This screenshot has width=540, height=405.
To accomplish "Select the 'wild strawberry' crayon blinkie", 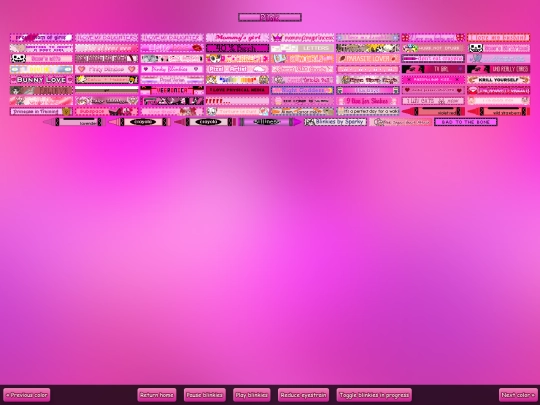I will point(498,112).
